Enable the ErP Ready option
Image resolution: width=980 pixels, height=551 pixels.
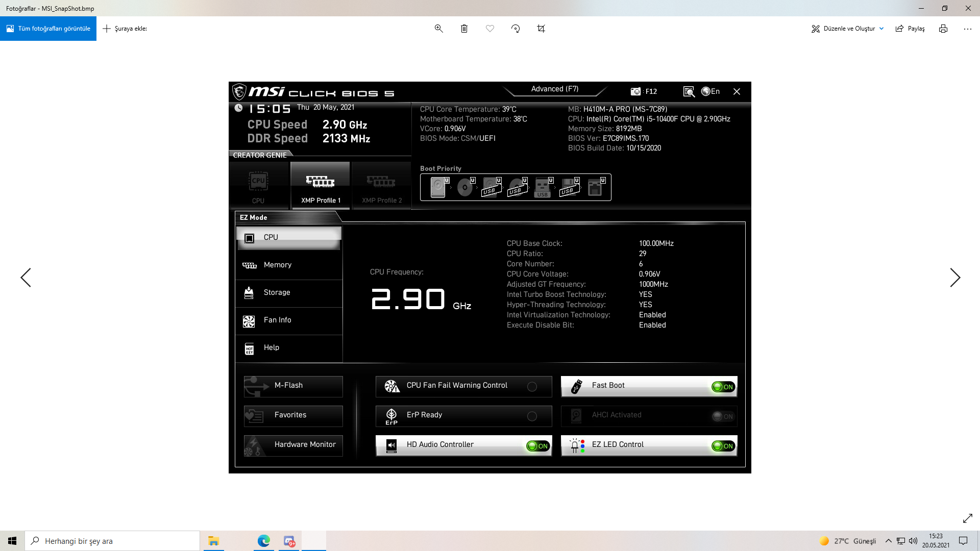[x=532, y=416]
